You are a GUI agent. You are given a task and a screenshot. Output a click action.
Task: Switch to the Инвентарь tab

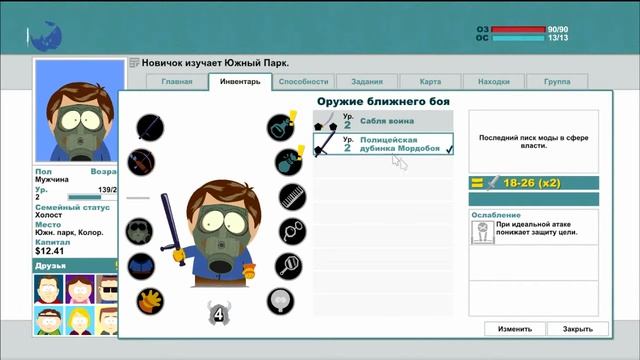(x=240, y=82)
